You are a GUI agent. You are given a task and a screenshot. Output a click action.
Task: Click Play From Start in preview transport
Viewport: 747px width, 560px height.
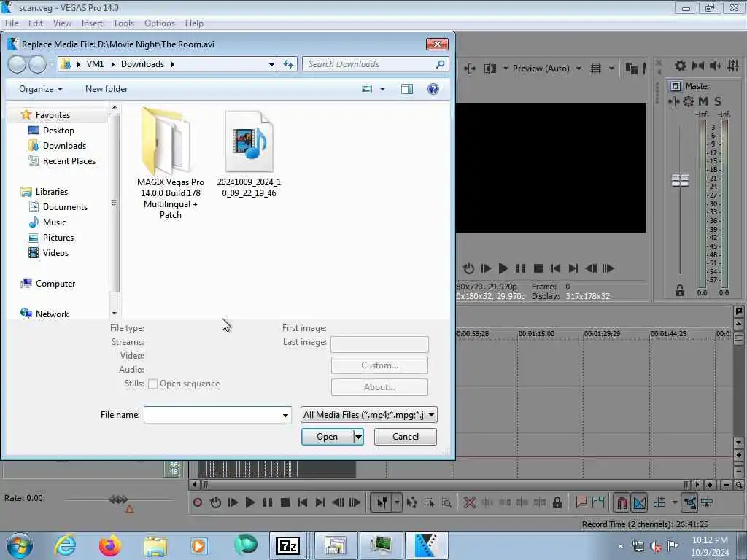[x=486, y=268]
